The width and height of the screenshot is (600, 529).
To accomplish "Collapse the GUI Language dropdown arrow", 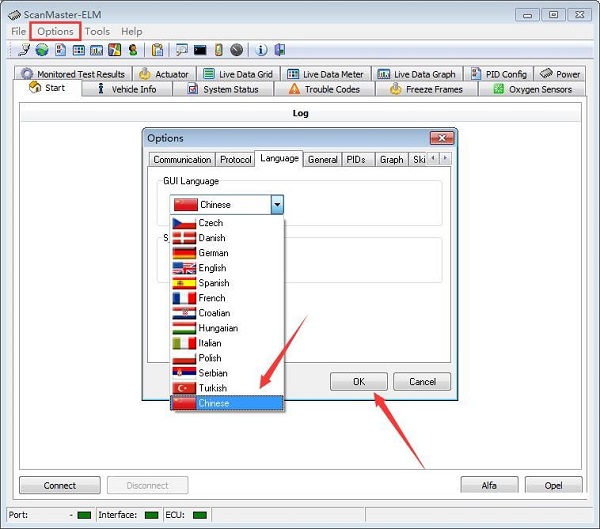I will pyautogui.click(x=277, y=204).
